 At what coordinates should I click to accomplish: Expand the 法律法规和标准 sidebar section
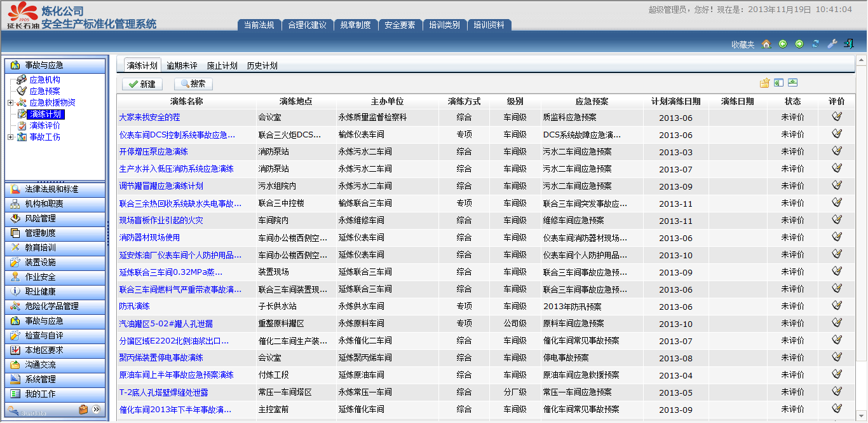point(55,190)
